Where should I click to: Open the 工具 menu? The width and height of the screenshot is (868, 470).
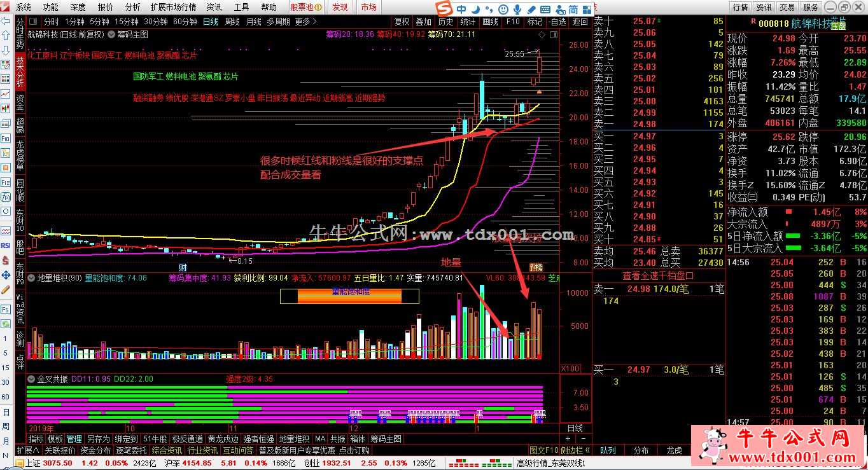click(x=241, y=7)
